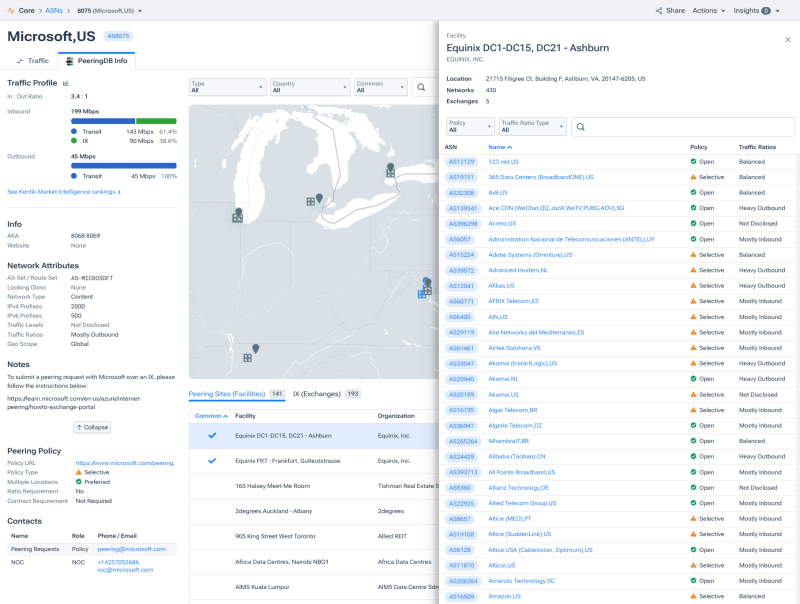This screenshot has width=800, height=604.
Task: Click the search magnifier in the map filter bar
Action: 421,87
